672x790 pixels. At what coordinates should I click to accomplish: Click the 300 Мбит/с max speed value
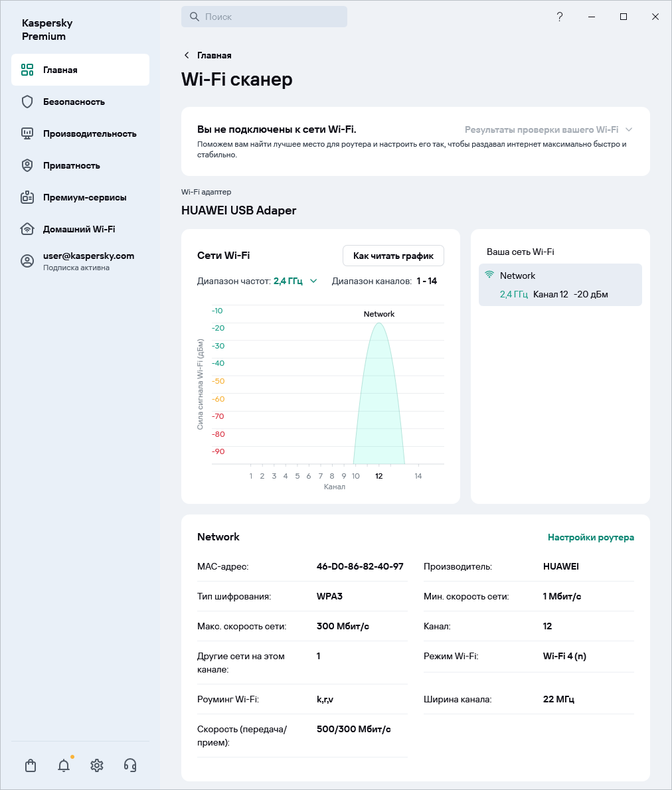343,626
